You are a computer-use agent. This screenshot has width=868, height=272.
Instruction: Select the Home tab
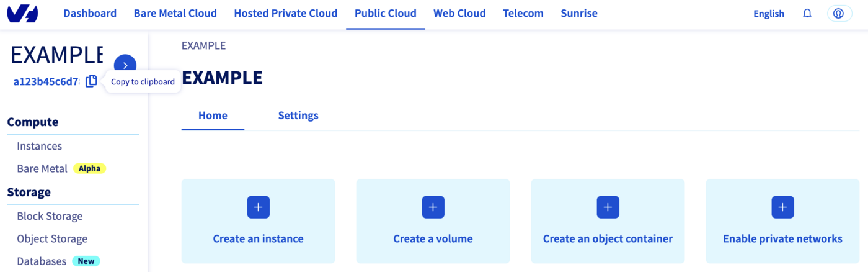click(213, 116)
